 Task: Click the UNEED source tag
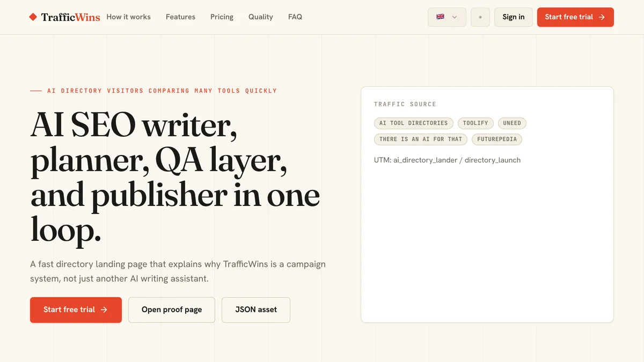pos(512,123)
